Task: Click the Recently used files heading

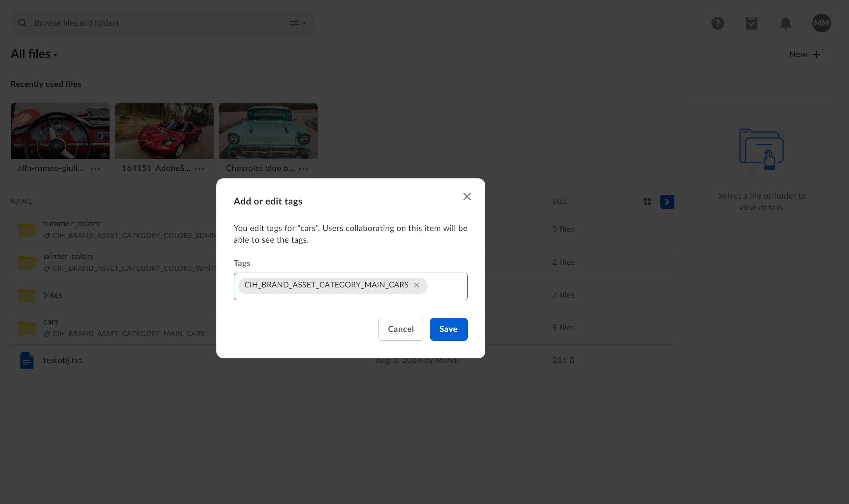Action: click(x=46, y=84)
